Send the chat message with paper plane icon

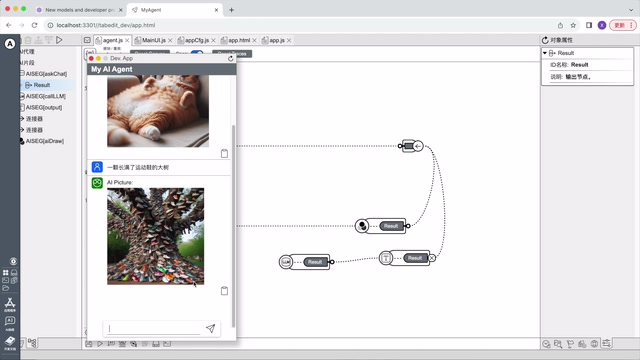(x=211, y=328)
